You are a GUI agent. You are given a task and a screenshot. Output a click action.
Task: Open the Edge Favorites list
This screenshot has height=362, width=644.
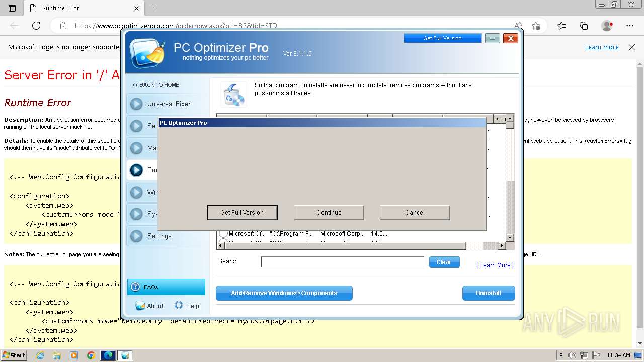561,26
